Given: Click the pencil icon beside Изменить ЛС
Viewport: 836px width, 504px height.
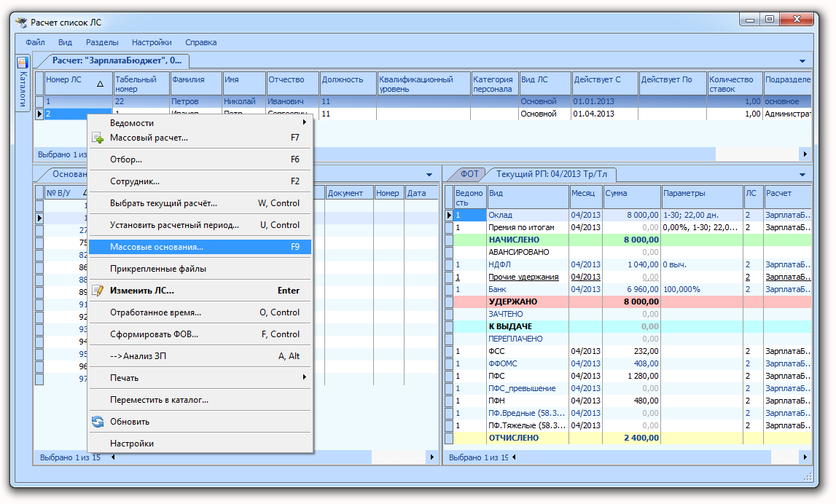Looking at the screenshot, I should (x=98, y=291).
